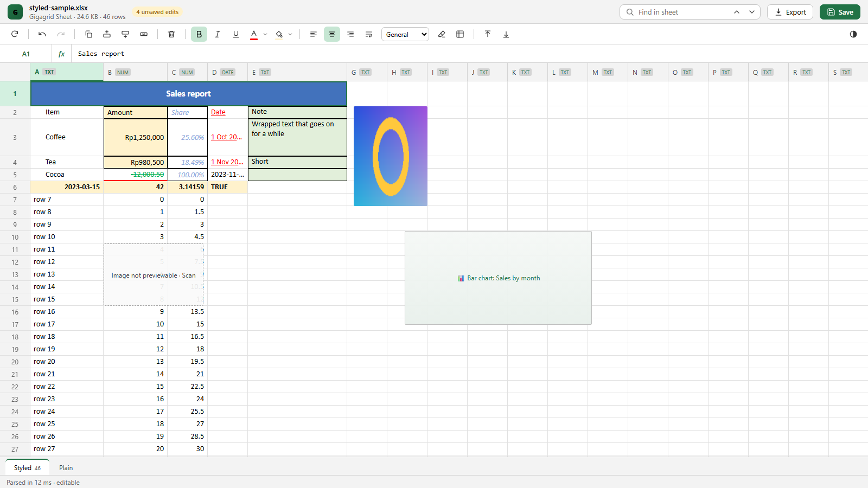Click the wrap text icon

tap(369, 34)
